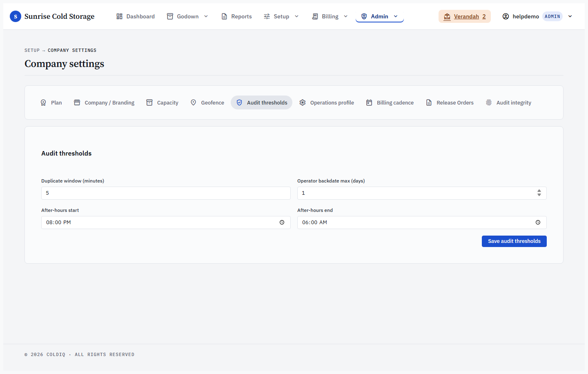Switch to the Audit integrity tab

pos(508,102)
